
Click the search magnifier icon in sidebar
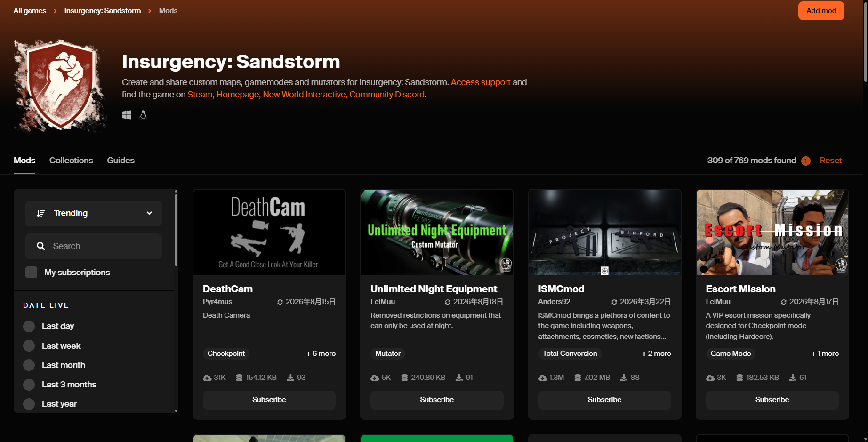[41, 246]
